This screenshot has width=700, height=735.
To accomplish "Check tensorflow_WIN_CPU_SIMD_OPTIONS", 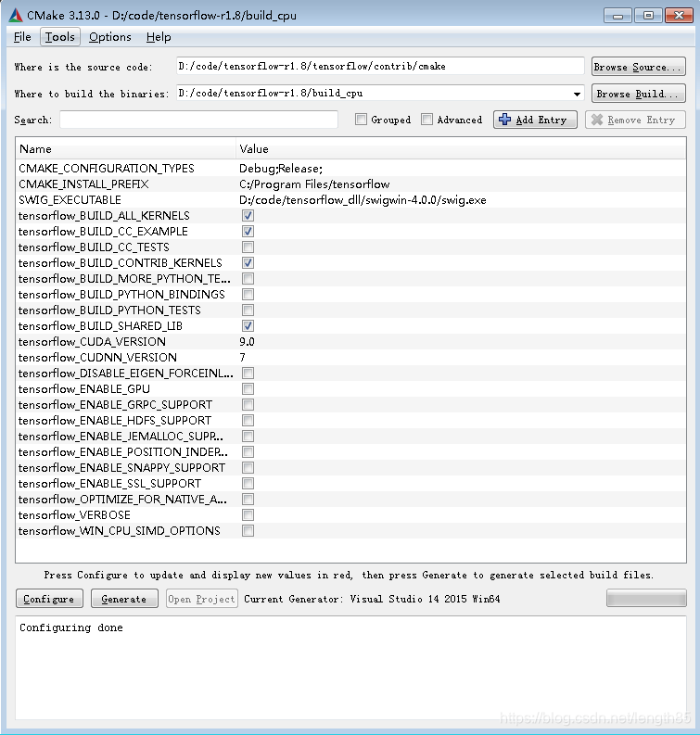I will [x=248, y=530].
